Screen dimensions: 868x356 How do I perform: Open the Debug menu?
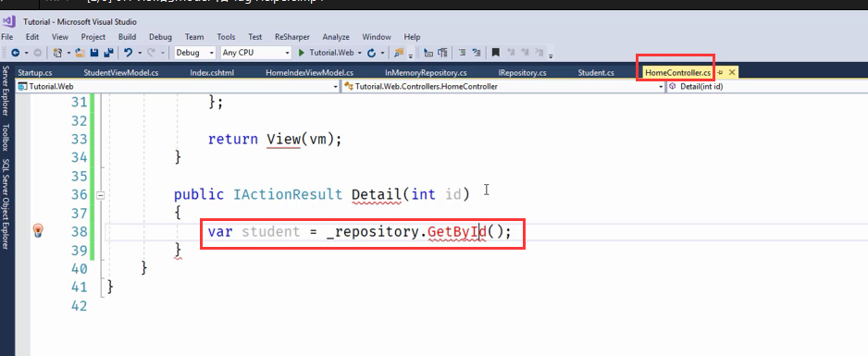pyautogui.click(x=160, y=37)
